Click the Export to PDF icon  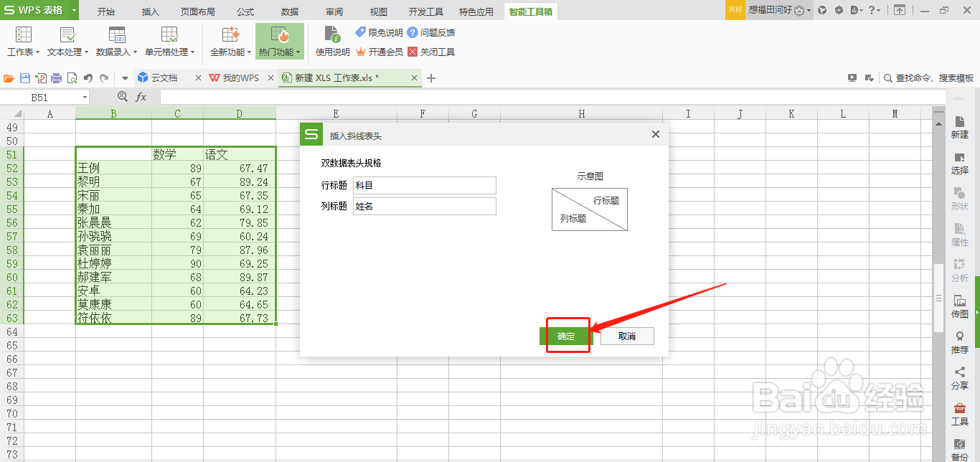click(41, 77)
